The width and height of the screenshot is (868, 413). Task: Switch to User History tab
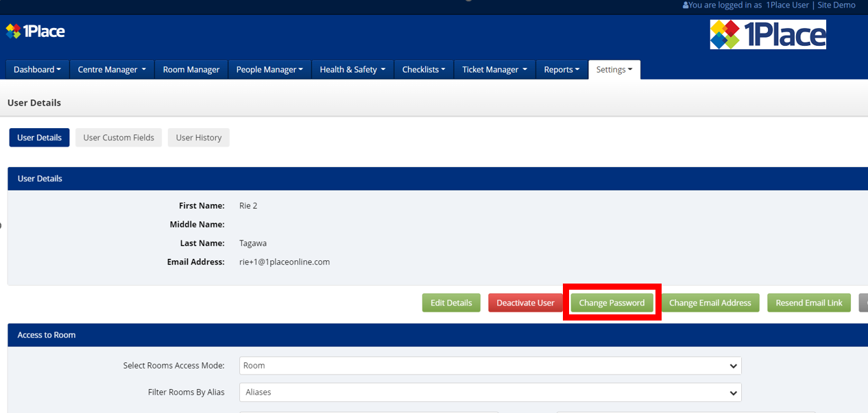coord(199,138)
